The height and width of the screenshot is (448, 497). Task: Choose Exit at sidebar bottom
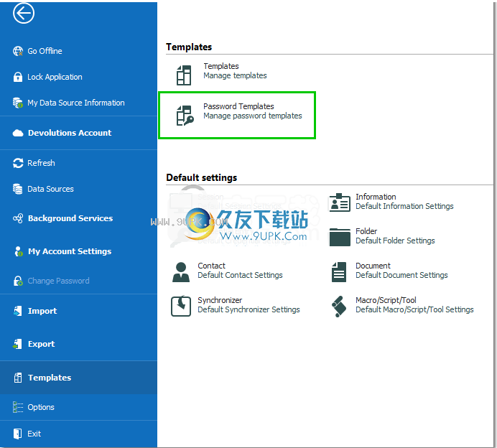(x=78, y=434)
